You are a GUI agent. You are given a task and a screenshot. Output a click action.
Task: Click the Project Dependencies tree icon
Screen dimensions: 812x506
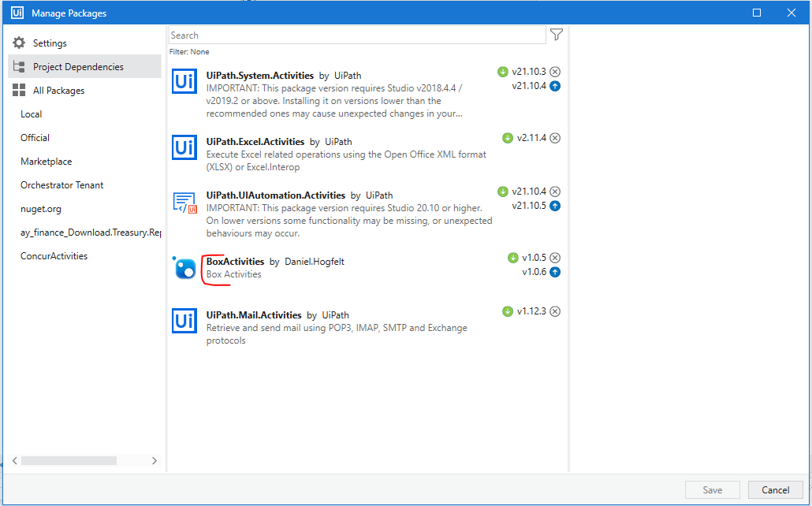[19, 66]
